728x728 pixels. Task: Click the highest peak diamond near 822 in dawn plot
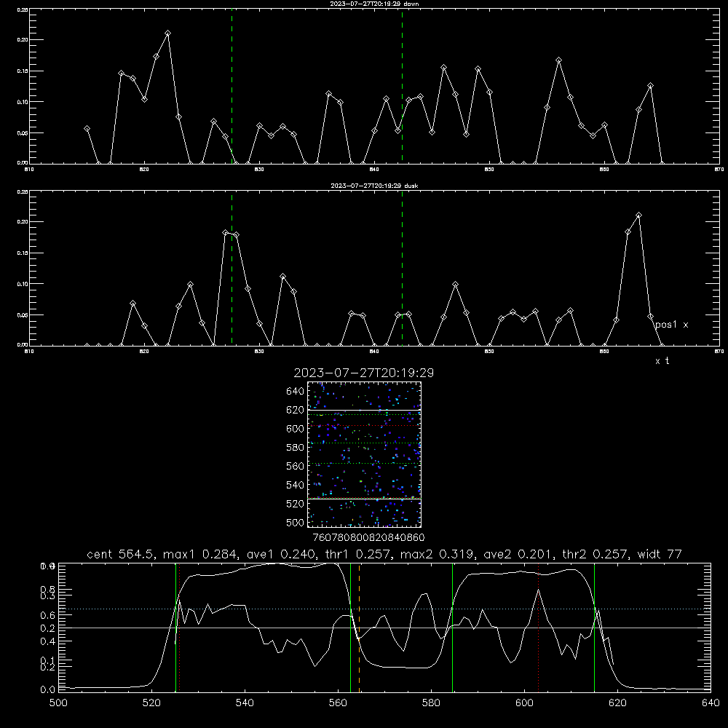click(x=167, y=33)
